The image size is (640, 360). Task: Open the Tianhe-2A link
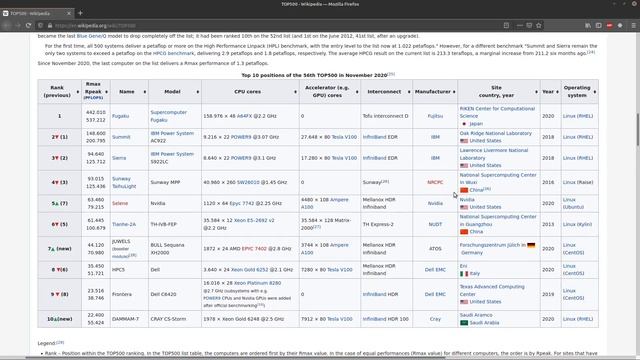pos(124,224)
